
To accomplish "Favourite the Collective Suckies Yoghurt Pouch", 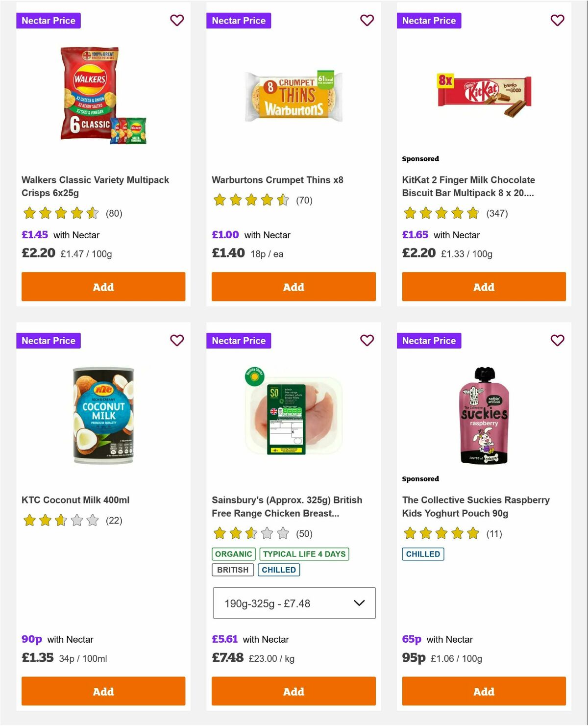I will 557,340.
